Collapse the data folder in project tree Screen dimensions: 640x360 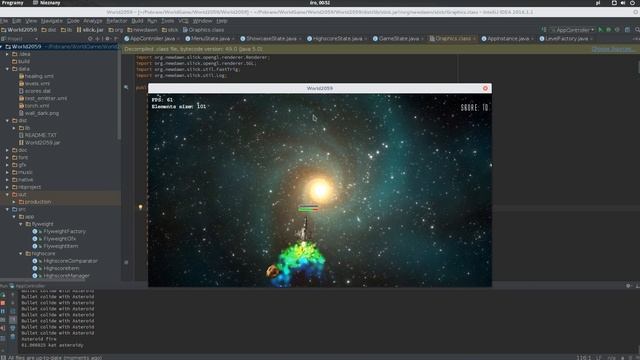coord(7,69)
